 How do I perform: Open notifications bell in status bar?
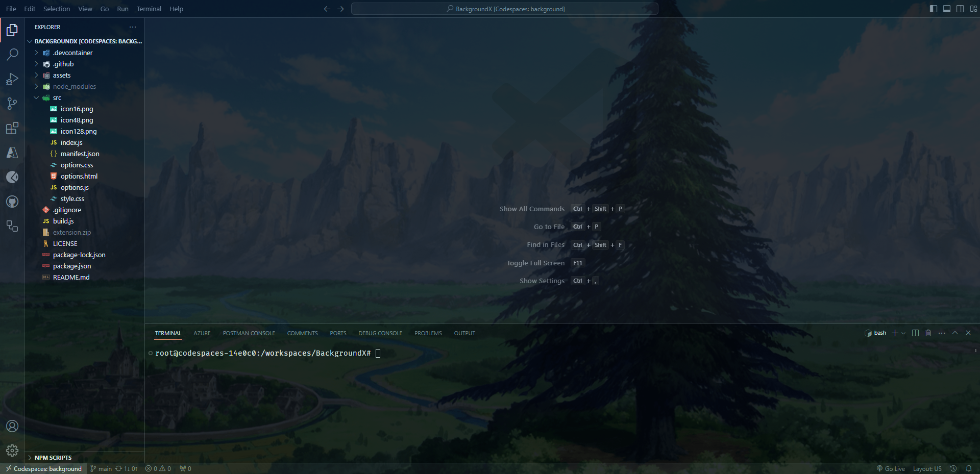pyautogui.click(x=969, y=469)
